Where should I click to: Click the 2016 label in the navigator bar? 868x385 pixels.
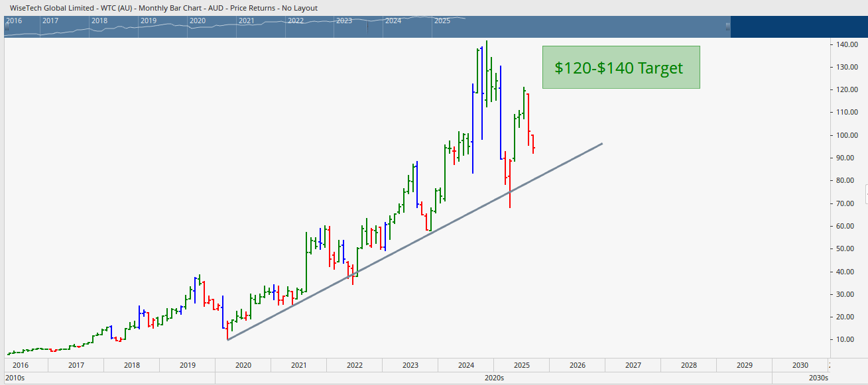coord(14,21)
